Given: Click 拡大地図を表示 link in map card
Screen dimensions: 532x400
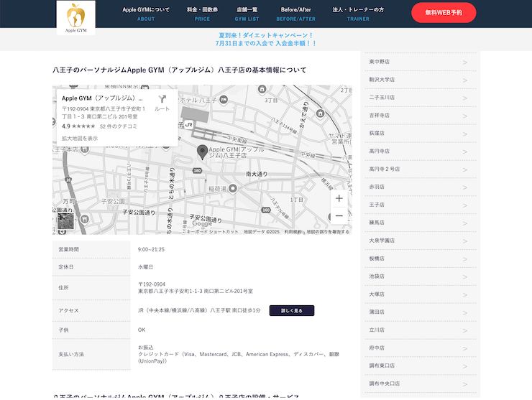Looking at the screenshot, I should (80, 139).
